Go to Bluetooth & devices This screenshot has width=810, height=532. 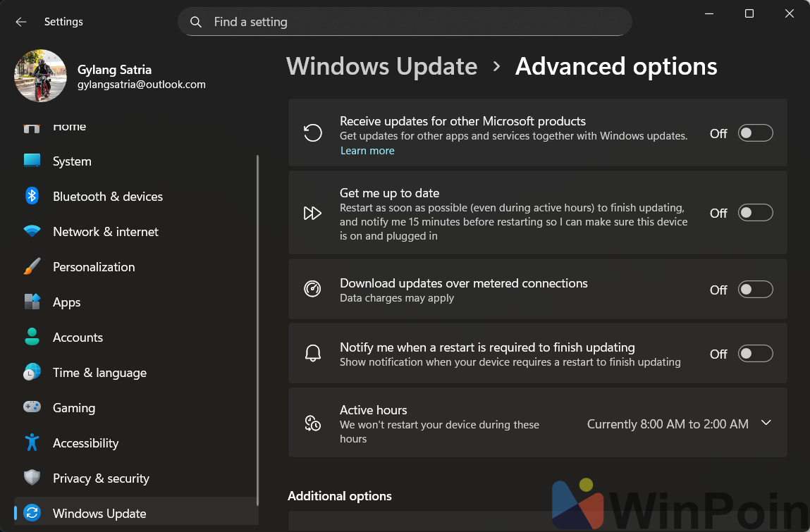(135, 197)
